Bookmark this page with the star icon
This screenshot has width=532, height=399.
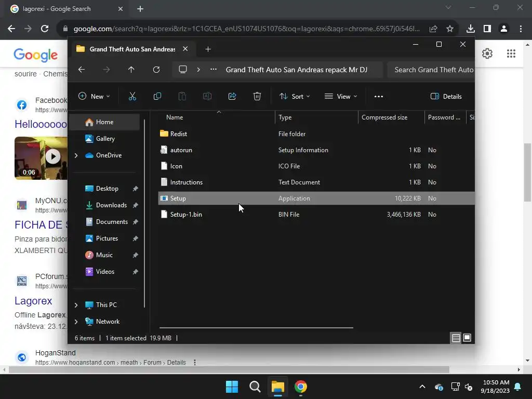[450, 29]
